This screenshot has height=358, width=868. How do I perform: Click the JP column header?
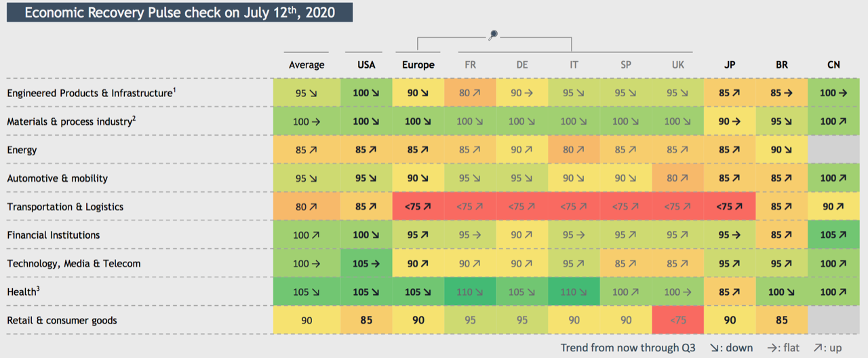730,65
